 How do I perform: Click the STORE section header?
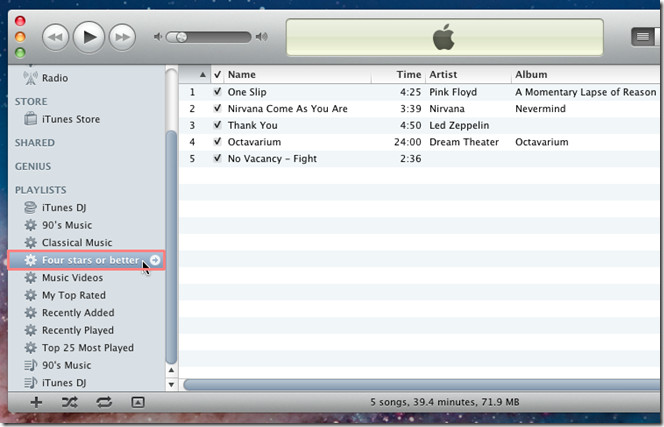coord(31,102)
